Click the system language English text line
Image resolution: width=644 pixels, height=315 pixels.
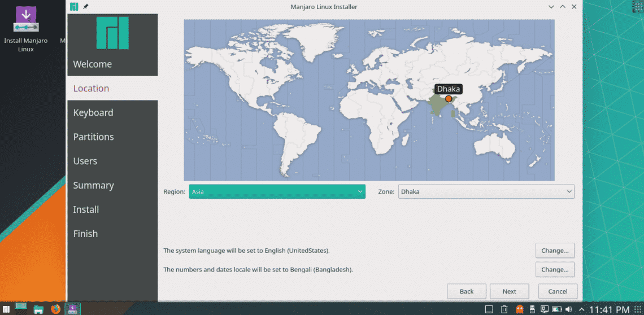pos(246,250)
